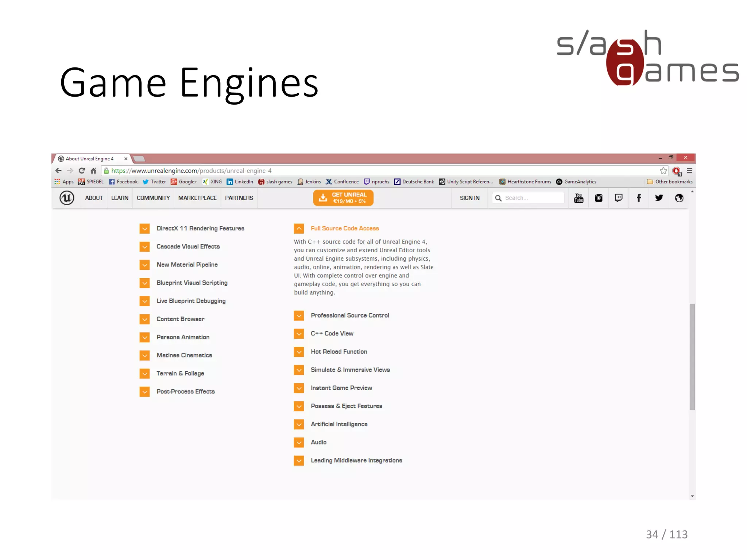Image resolution: width=747 pixels, height=560 pixels.
Task: Open the Facebook bookmark
Action: pos(123,182)
